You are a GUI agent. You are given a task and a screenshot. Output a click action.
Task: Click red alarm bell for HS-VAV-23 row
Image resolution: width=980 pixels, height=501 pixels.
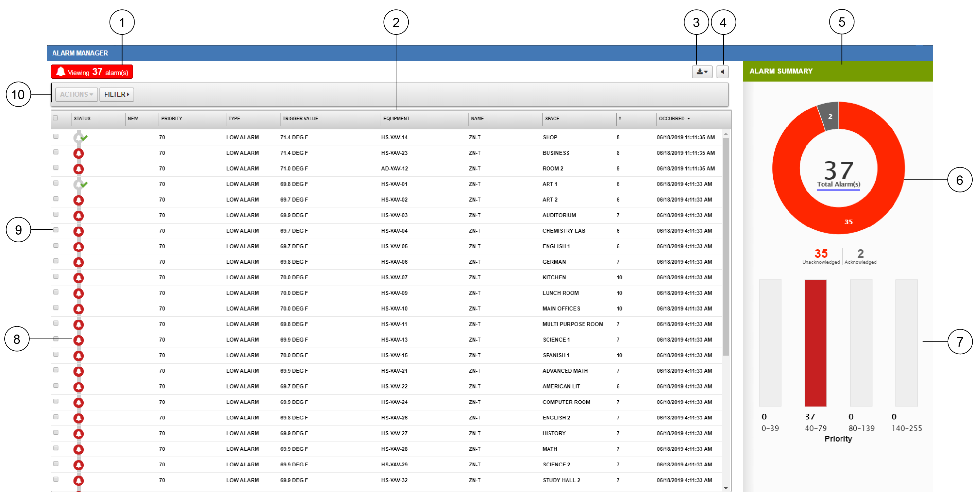click(79, 153)
